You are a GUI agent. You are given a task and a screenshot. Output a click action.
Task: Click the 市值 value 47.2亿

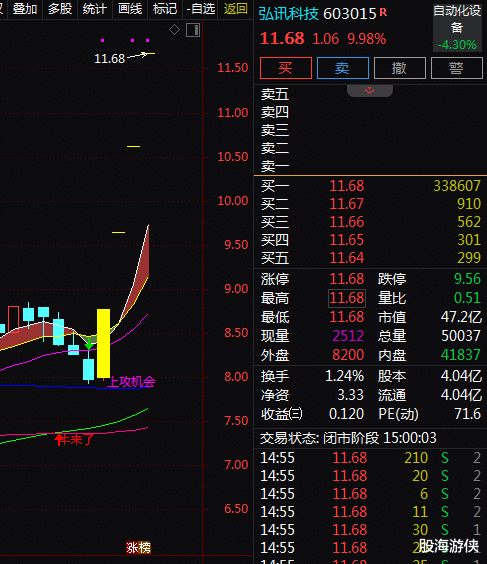pyautogui.click(x=461, y=317)
